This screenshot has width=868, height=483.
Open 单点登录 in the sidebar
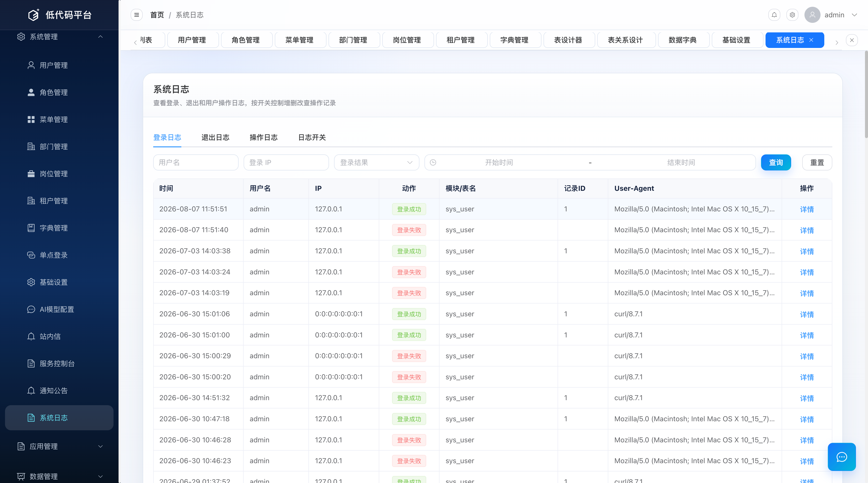tap(59, 255)
